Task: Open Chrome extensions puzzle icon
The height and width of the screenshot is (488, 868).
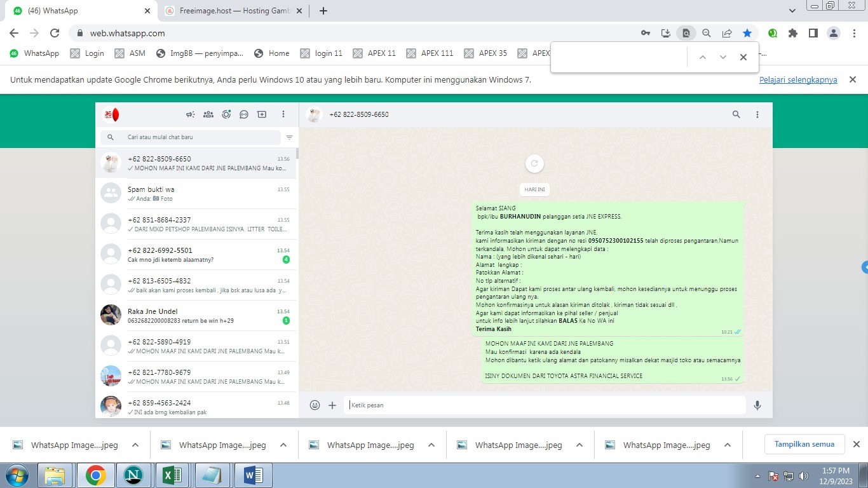Action: pos(793,33)
